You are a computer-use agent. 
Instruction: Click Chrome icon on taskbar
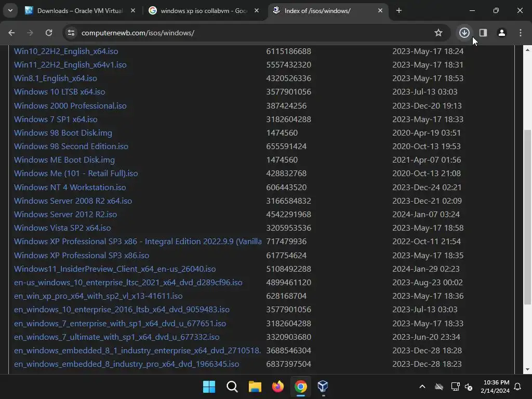pos(301,386)
